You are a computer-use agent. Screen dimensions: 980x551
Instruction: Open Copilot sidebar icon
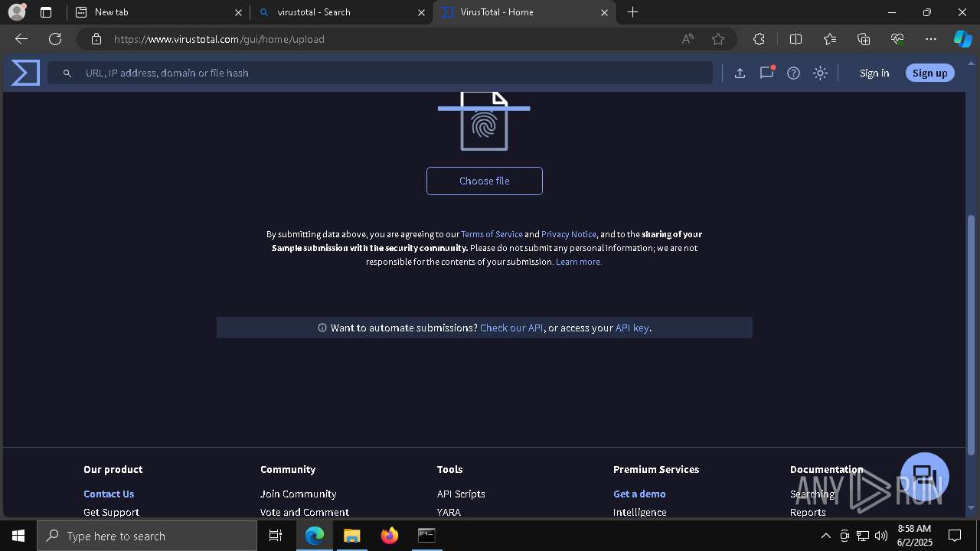click(x=962, y=39)
